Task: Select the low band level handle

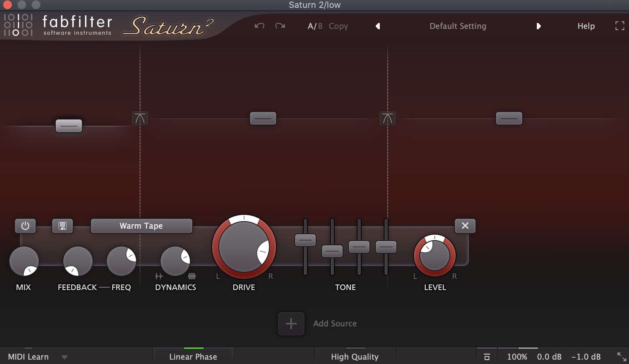Action: click(69, 126)
